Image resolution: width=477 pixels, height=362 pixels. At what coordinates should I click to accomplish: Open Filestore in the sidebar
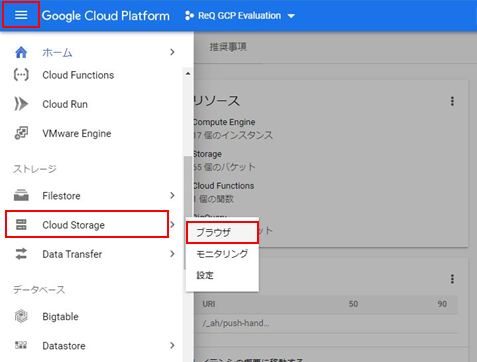tap(61, 196)
